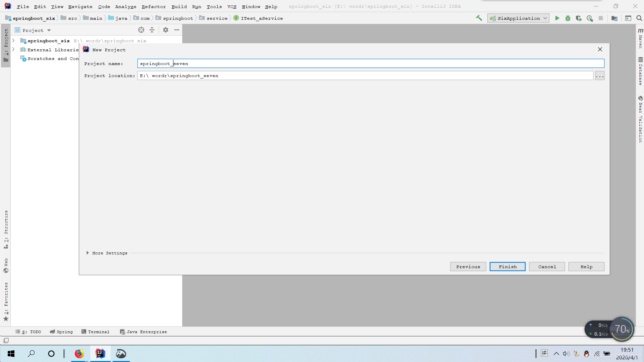Screen dimensions: 644x362
Task: Show hidden system tray icons
Action: pyautogui.click(x=556, y=354)
